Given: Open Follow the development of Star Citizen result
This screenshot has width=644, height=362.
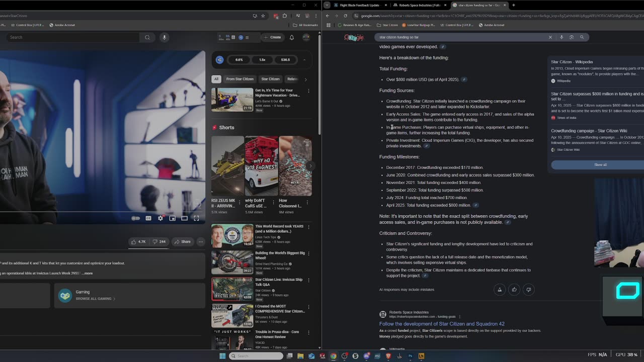Looking at the screenshot, I should pyautogui.click(x=442, y=324).
